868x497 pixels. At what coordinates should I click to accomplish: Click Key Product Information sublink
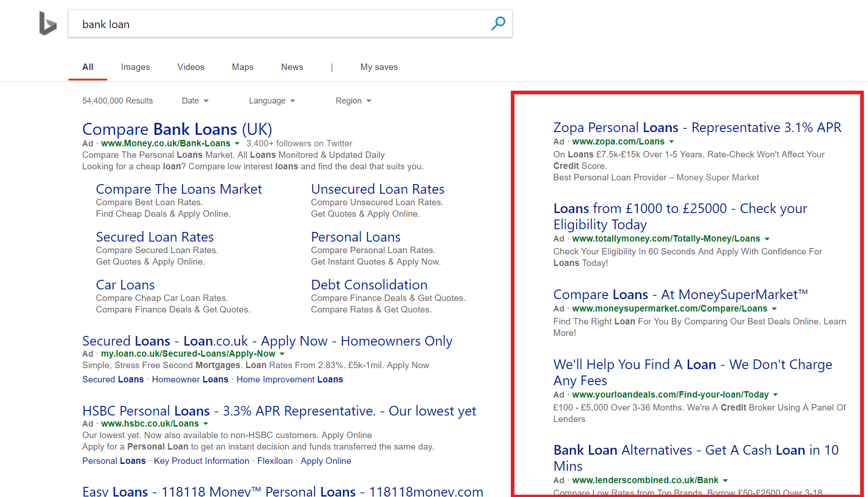pyautogui.click(x=201, y=461)
